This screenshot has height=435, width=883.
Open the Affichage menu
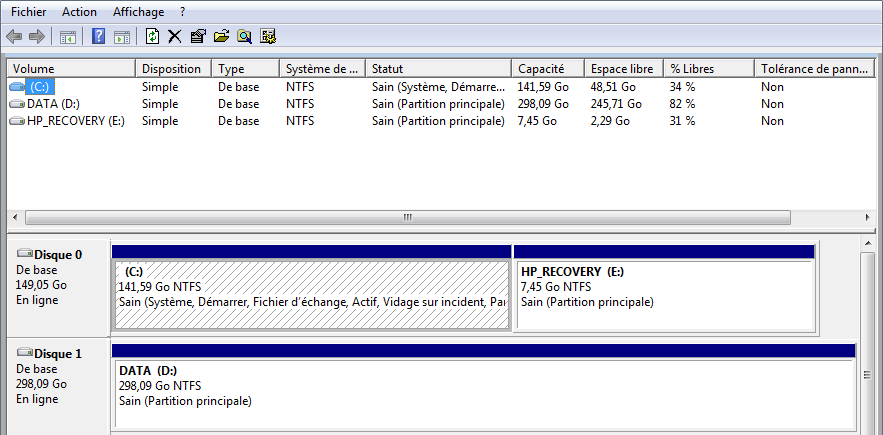tap(139, 12)
